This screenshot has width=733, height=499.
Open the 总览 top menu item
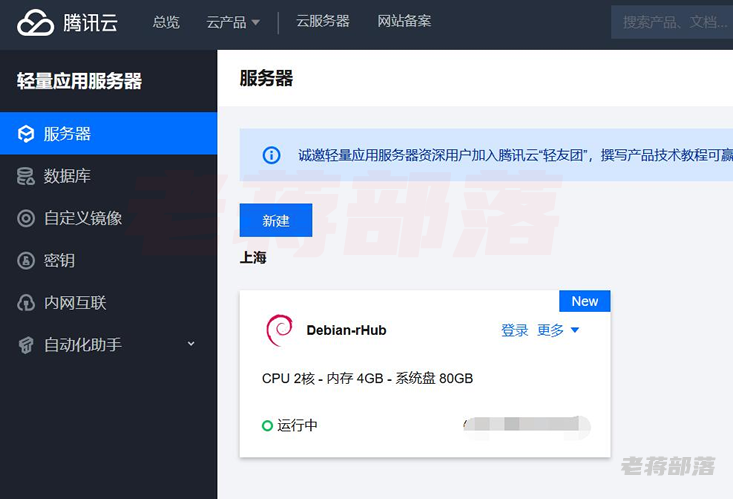pos(166,22)
